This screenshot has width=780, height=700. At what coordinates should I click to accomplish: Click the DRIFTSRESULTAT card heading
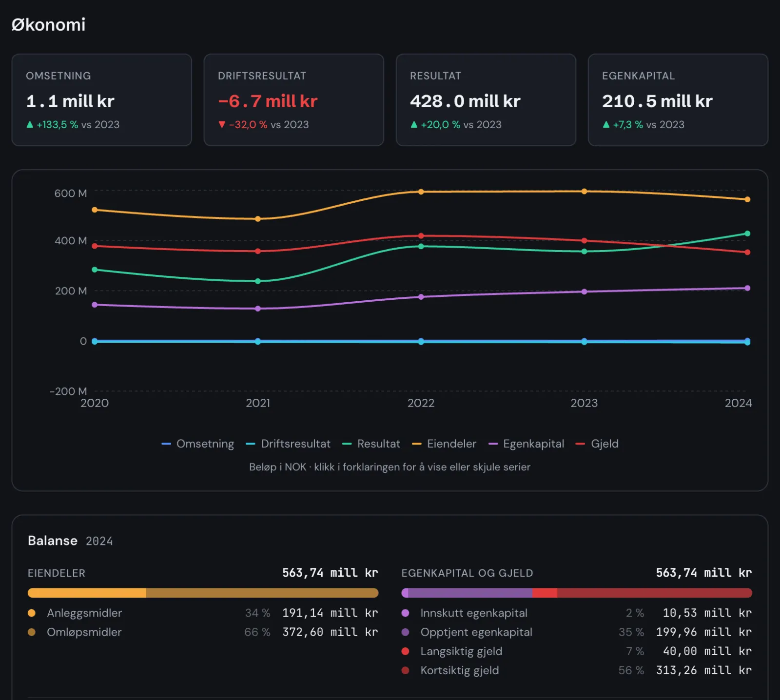click(x=262, y=76)
